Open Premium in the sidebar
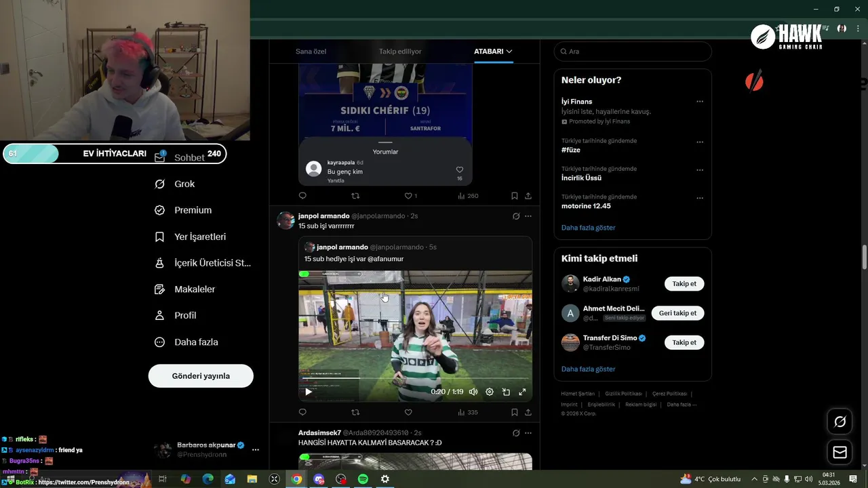868x488 pixels. click(x=183, y=210)
